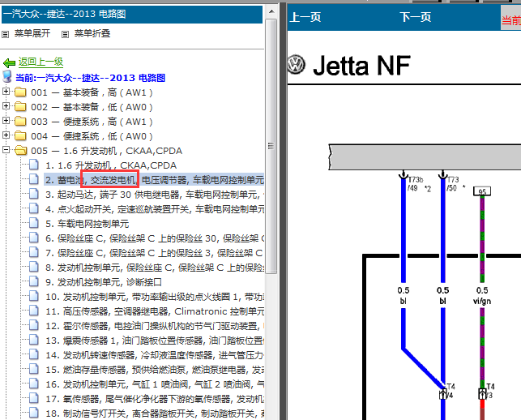Viewport: 521px width, 420px height.
Task: Click the T73b/49 connector label
Action: pos(416,184)
